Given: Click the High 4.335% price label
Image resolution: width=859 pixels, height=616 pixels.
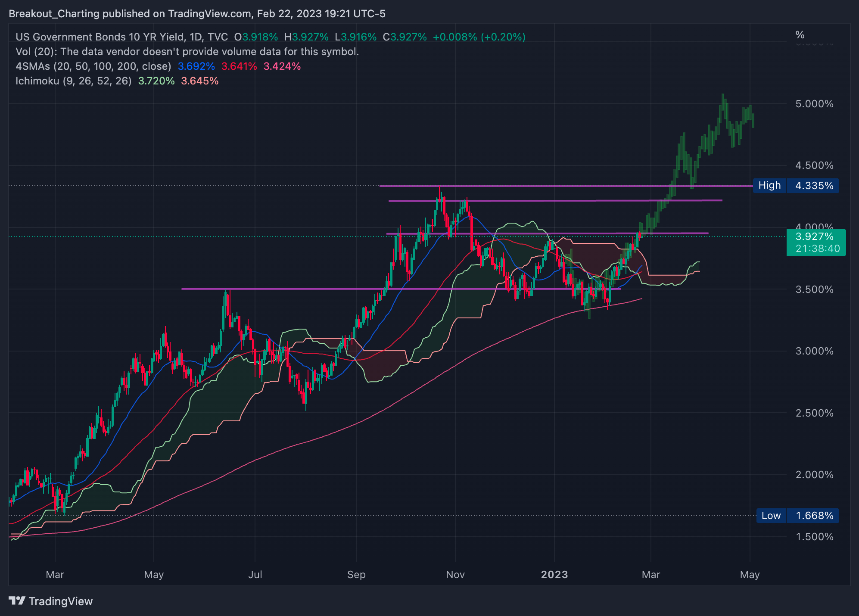Looking at the screenshot, I should click(795, 186).
